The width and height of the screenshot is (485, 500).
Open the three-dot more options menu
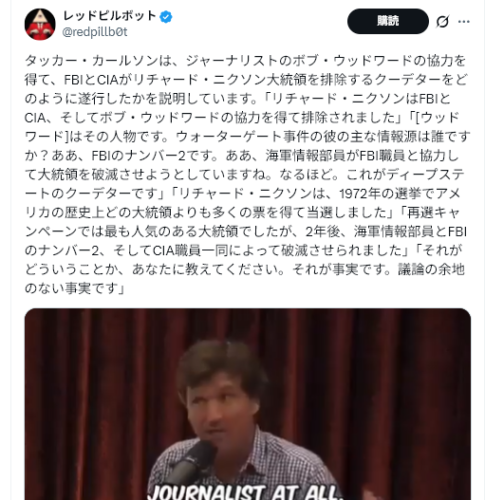pos(464,22)
